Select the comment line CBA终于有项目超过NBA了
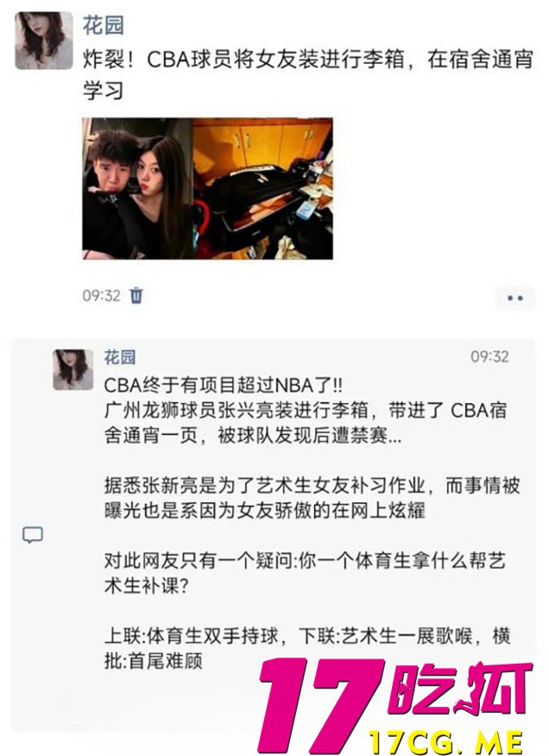 (224, 385)
